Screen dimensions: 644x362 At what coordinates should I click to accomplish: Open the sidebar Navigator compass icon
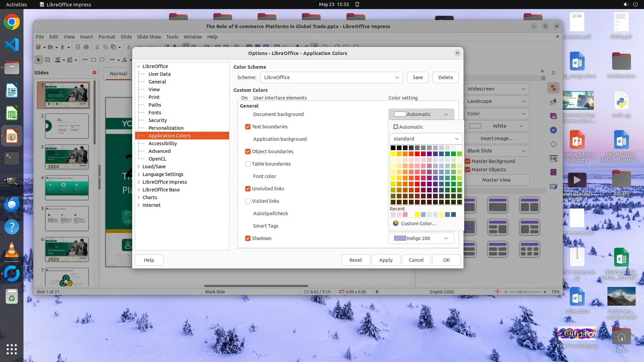click(x=553, y=130)
